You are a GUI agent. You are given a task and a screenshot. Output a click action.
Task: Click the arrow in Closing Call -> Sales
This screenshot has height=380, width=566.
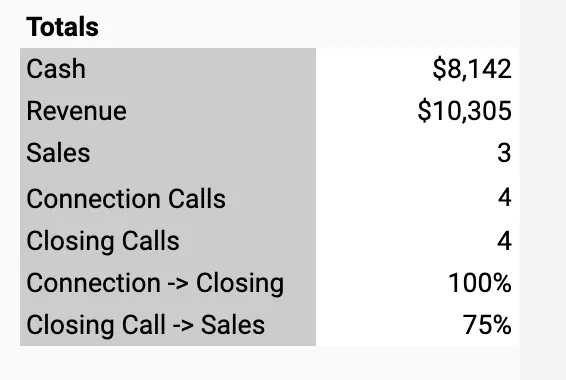[182, 326]
